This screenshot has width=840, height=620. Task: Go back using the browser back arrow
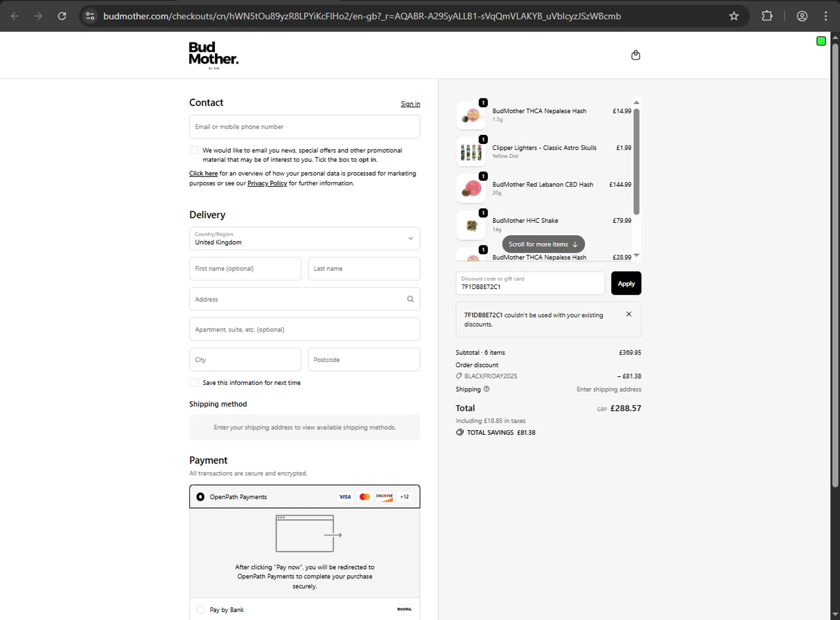click(x=15, y=16)
